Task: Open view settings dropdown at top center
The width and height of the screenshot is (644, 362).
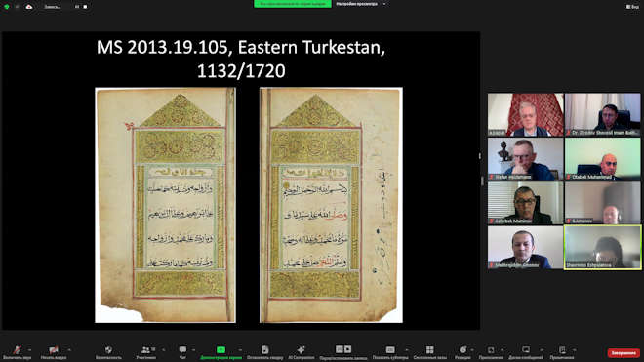Action: (x=361, y=4)
